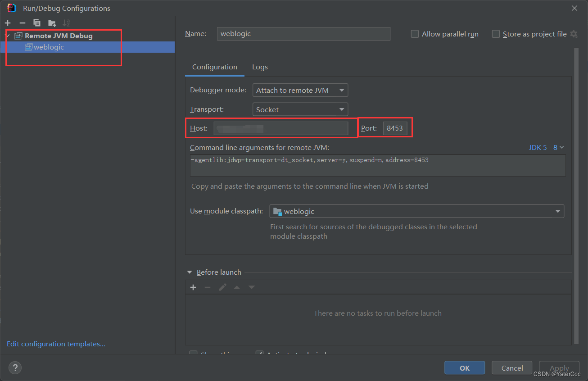
Task: Copy the selected configuration
Action: point(37,23)
